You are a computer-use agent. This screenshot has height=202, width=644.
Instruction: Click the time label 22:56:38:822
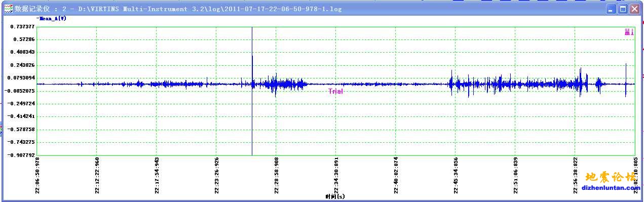coord(576,175)
